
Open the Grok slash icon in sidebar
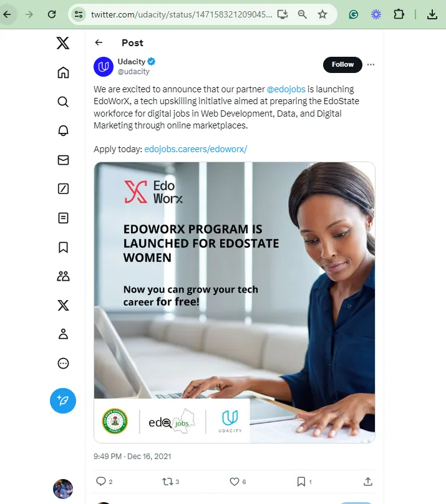63,188
